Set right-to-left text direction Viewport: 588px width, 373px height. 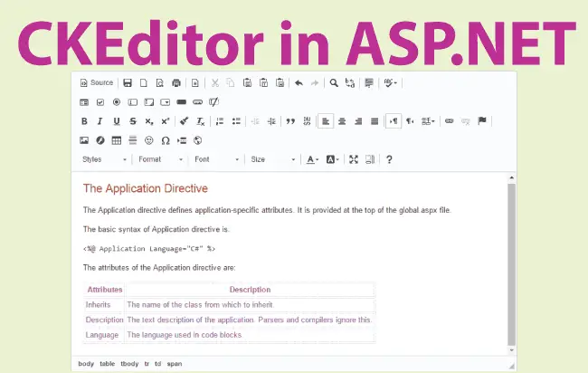tap(410, 121)
